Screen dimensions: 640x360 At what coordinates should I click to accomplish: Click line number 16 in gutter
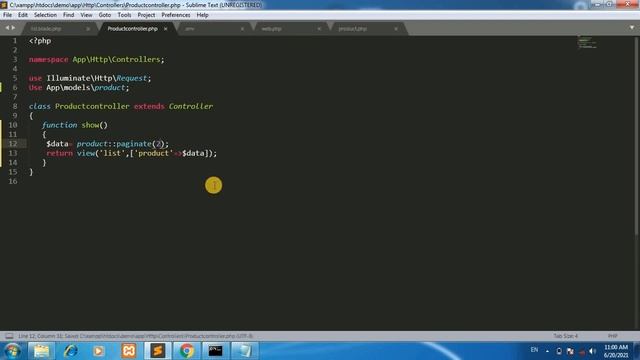(13, 181)
